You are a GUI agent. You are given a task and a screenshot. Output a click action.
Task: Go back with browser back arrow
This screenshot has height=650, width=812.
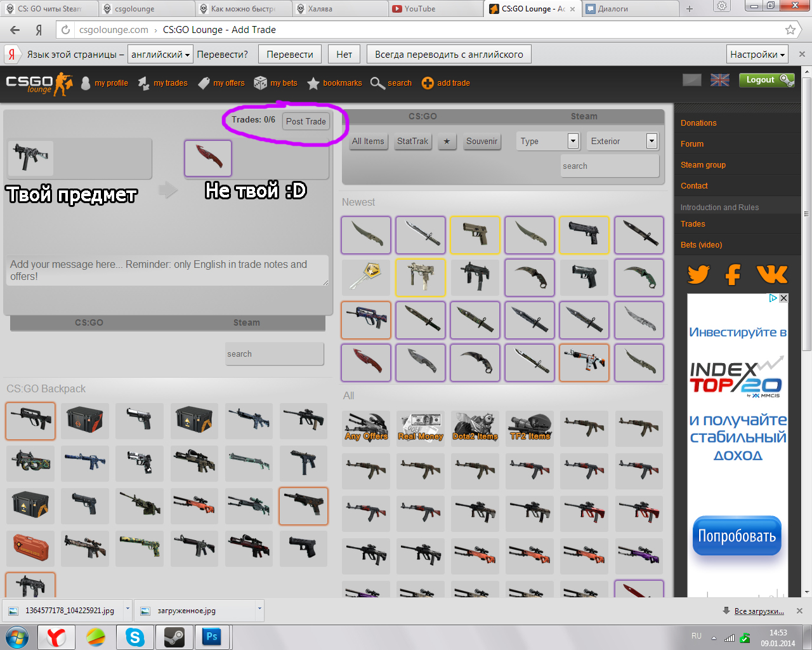click(x=15, y=30)
